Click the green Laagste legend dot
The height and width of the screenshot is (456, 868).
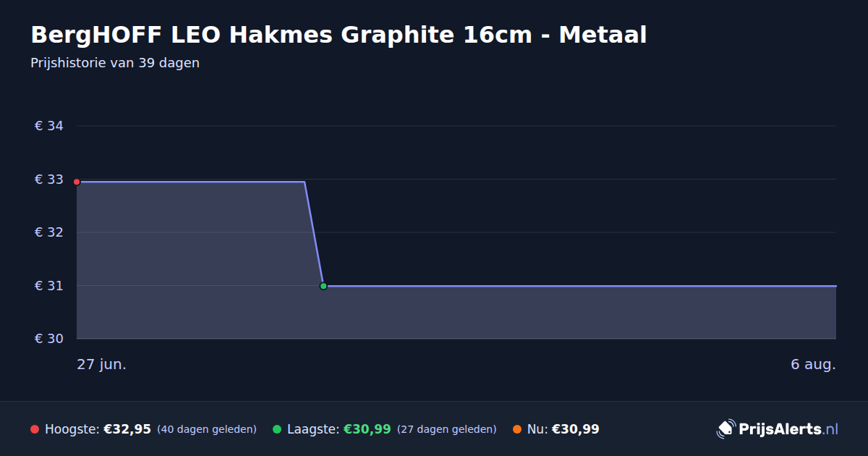tap(277, 429)
